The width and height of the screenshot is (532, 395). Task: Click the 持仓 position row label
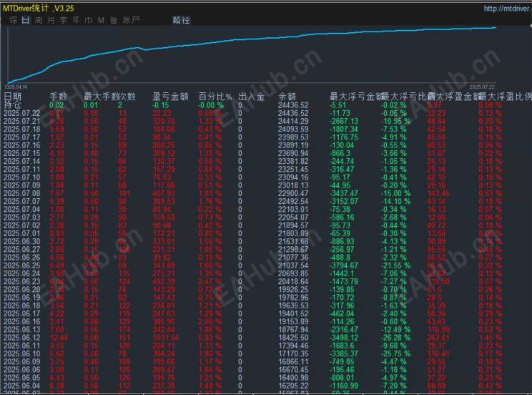(x=12, y=105)
